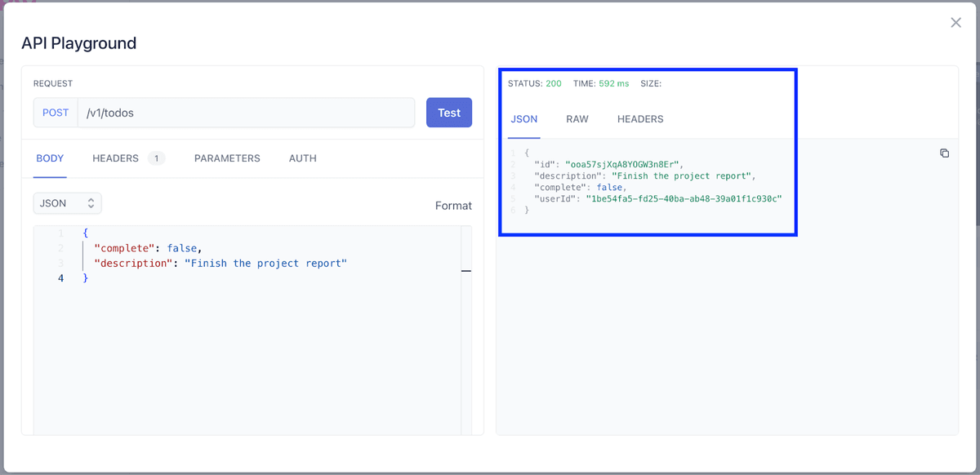Click Format to prettify the request body

453,206
